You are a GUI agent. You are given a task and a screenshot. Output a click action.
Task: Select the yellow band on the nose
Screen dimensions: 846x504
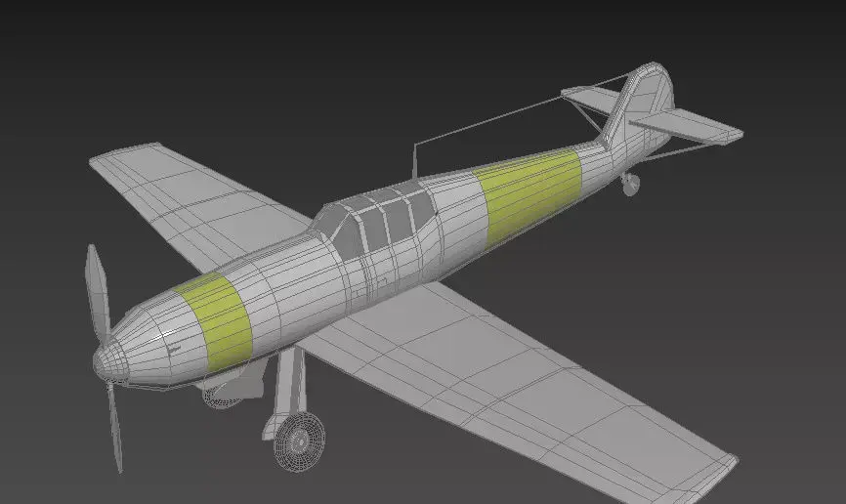click(x=216, y=321)
